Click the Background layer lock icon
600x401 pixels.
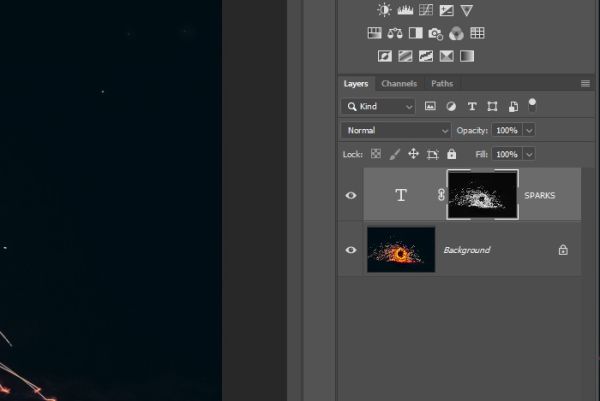coord(562,250)
